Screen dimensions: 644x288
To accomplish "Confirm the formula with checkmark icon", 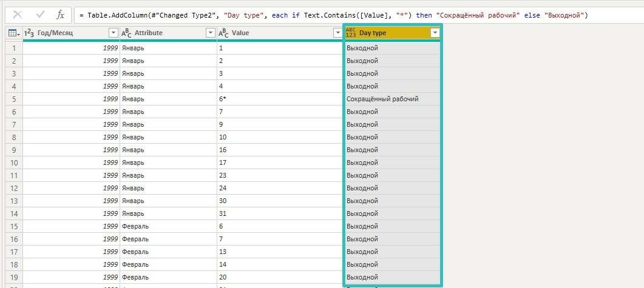I will [x=40, y=15].
